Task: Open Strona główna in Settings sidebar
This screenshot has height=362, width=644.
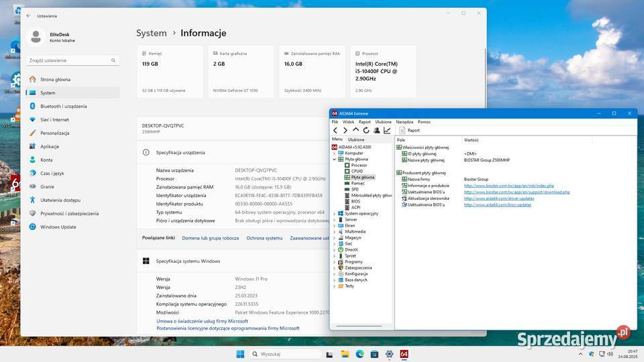Action: [x=73, y=80]
